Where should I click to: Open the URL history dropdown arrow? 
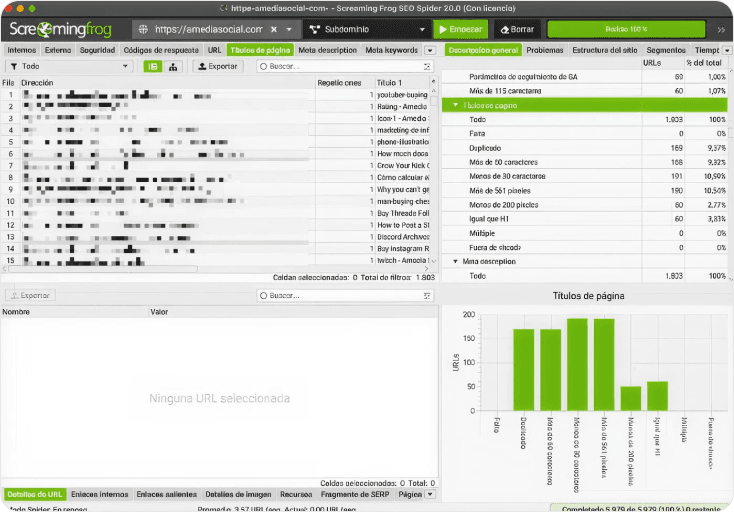pos(289,29)
